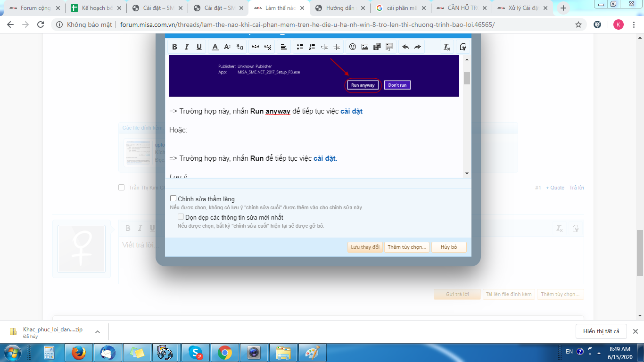This screenshot has height=362, width=644.
Task: Open the smilies picker
Action: [353, 47]
